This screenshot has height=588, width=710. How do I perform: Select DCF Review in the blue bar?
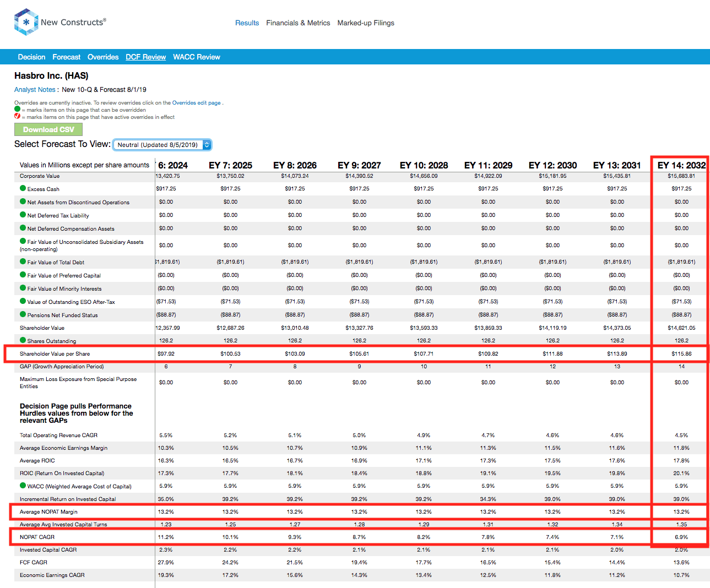[x=145, y=57]
